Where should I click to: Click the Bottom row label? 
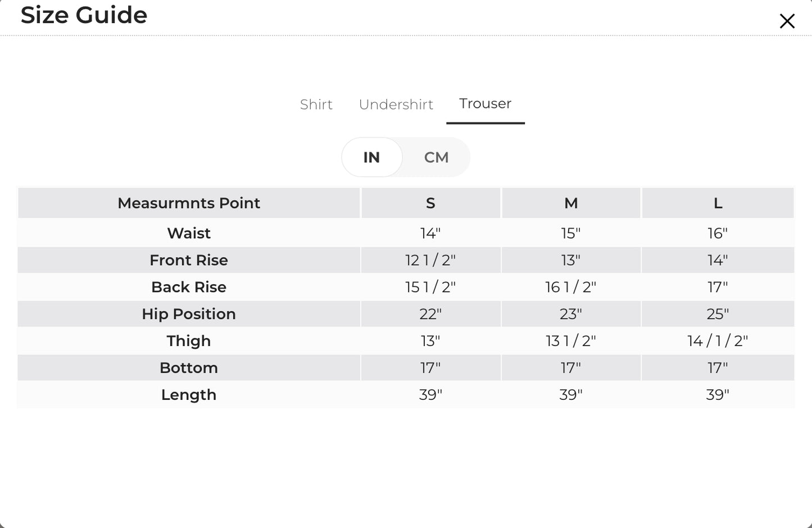[189, 368]
